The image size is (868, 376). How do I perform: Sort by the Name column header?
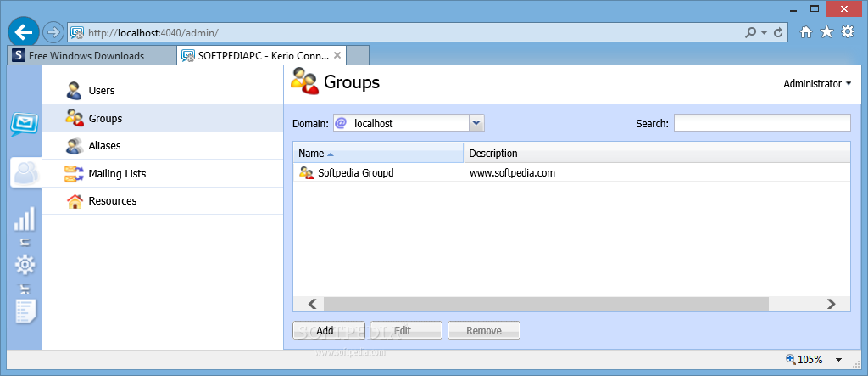click(x=378, y=153)
